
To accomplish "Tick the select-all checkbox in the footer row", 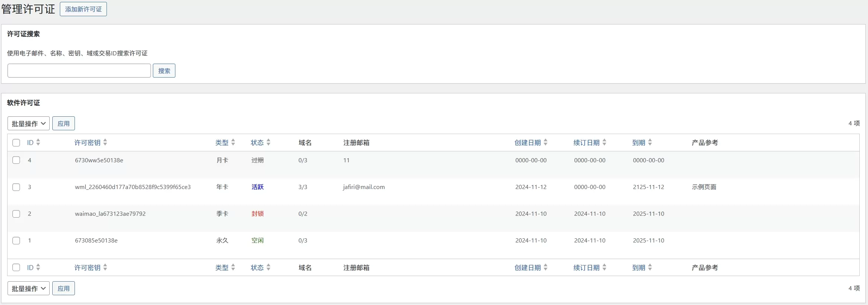I will 16,267.
